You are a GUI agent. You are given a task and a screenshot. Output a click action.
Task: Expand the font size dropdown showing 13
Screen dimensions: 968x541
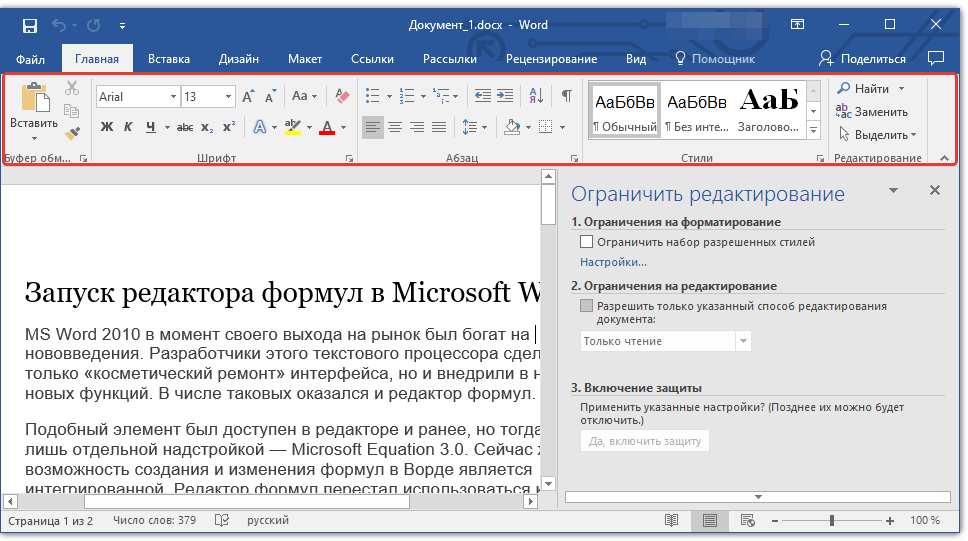click(229, 97)
